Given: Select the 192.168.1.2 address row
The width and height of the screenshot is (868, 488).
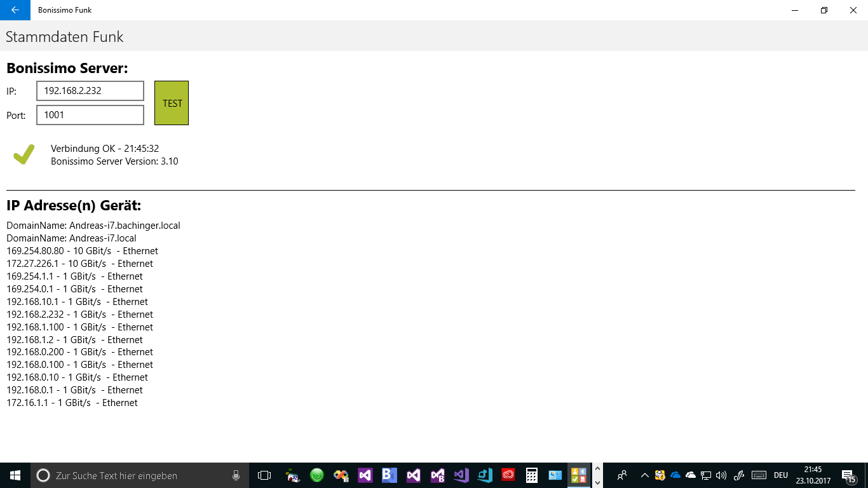Looking at the screenshot, I should [74, 340].
